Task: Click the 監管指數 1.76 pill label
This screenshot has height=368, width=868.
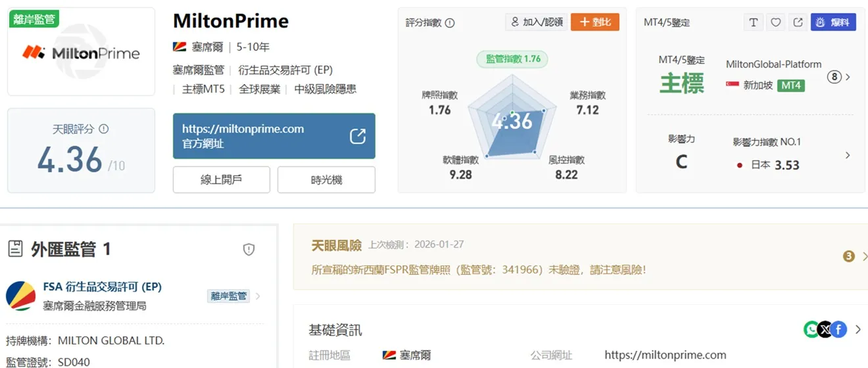Action: tap(513, 58)
